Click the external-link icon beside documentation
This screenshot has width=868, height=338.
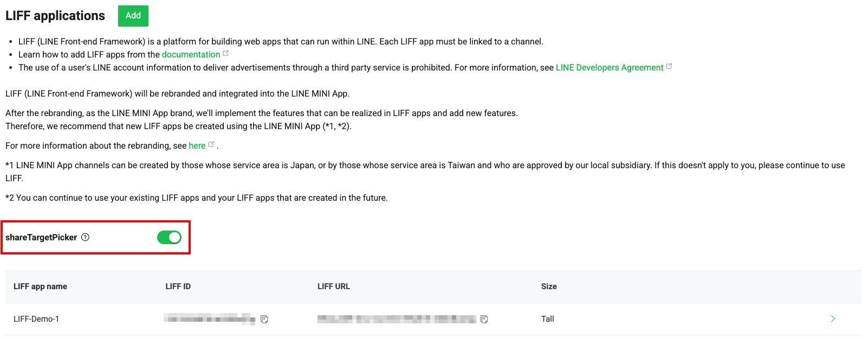[x=226, y=53]
